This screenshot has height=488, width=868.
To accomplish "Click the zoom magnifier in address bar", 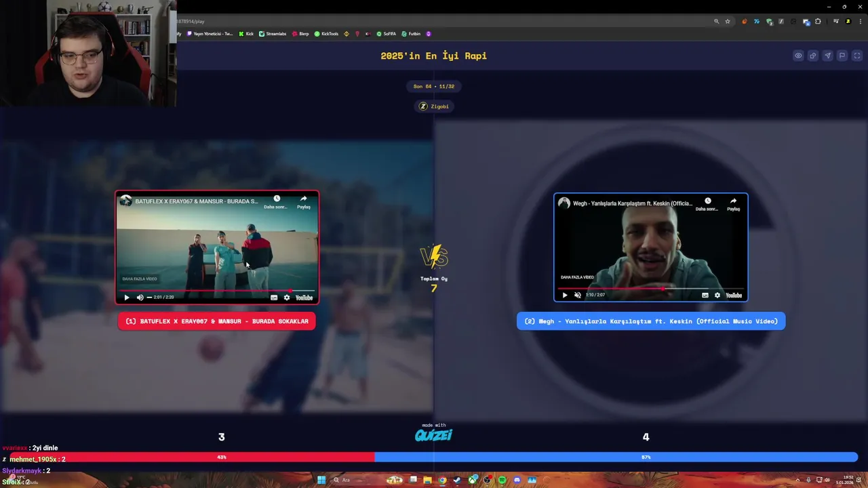I will coord(716,22).
